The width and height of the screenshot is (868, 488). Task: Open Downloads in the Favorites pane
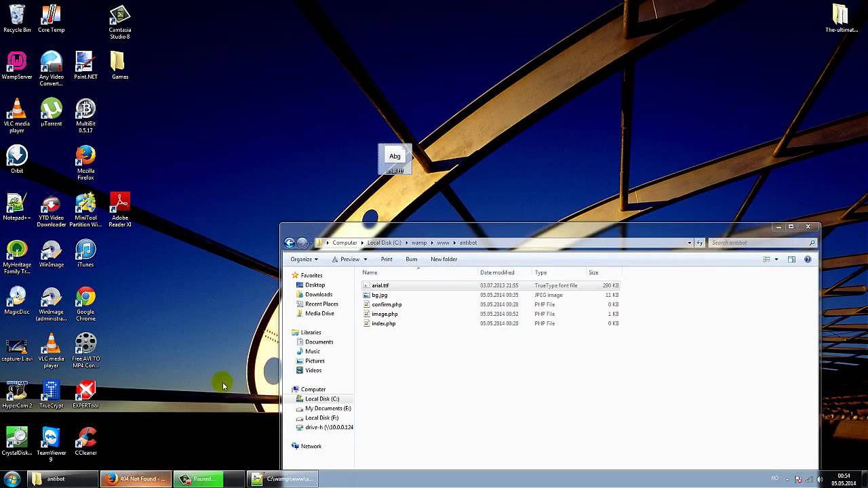pyautogui.click(x=318, y=294)
